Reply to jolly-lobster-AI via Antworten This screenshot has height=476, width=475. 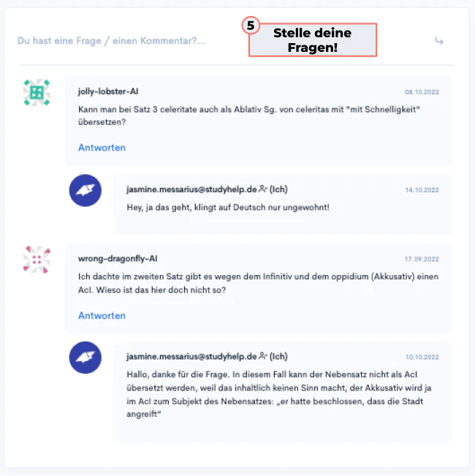102,148
